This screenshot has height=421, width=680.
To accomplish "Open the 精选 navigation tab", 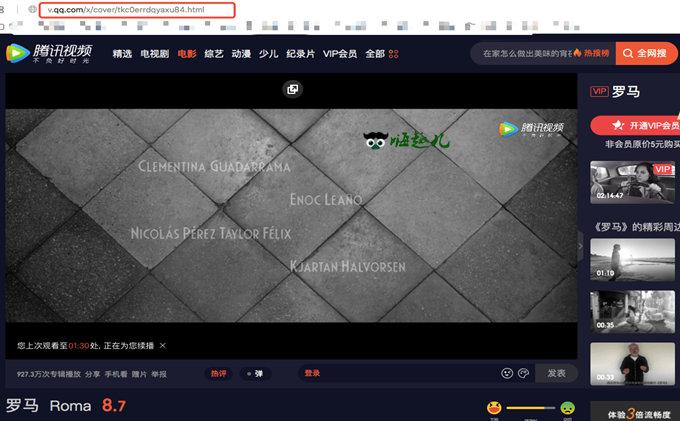I will point(122,54).
